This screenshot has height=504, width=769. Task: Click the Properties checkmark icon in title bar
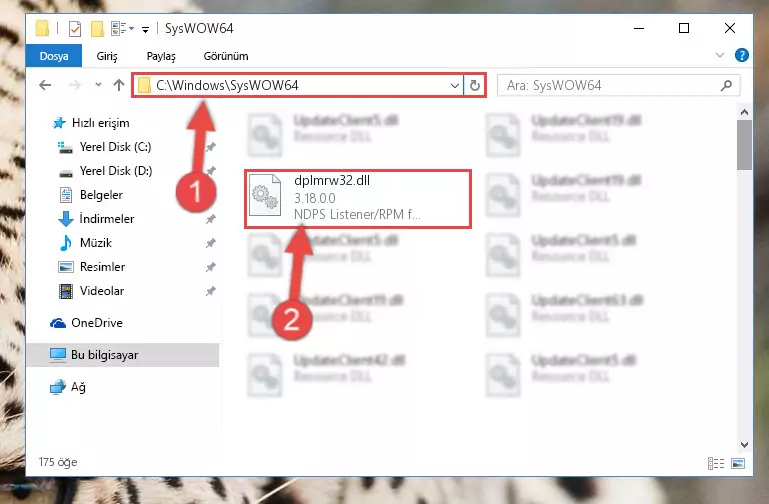tap(75, 28)
